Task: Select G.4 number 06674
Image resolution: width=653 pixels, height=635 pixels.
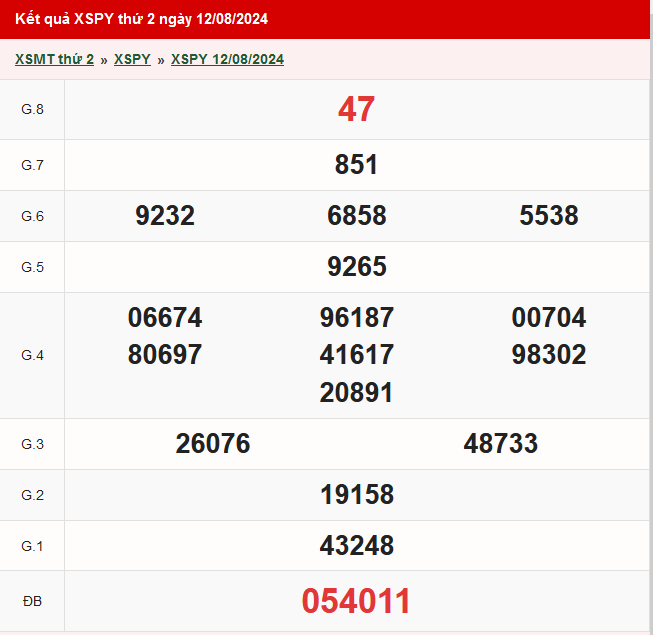Action: click(x=165, y=318)
